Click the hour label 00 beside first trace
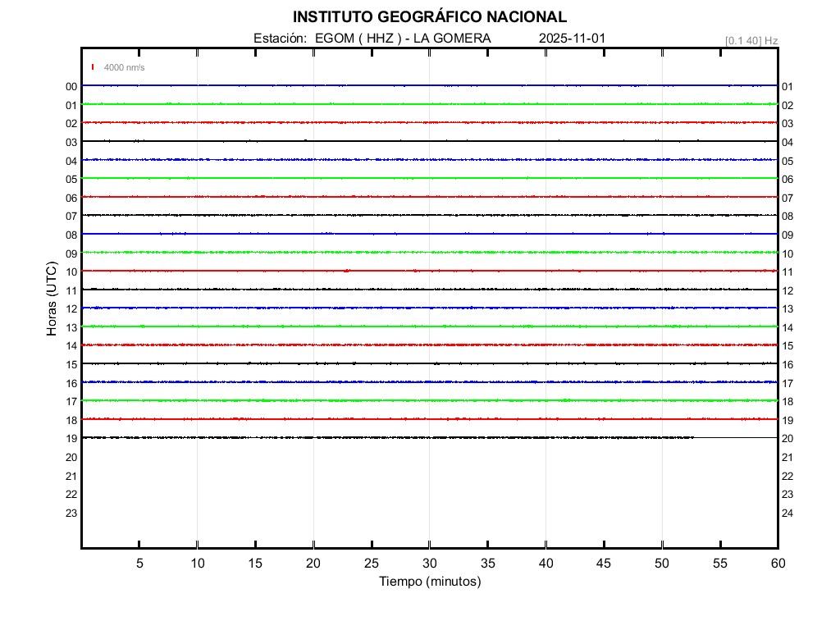 tap(71, 86)
